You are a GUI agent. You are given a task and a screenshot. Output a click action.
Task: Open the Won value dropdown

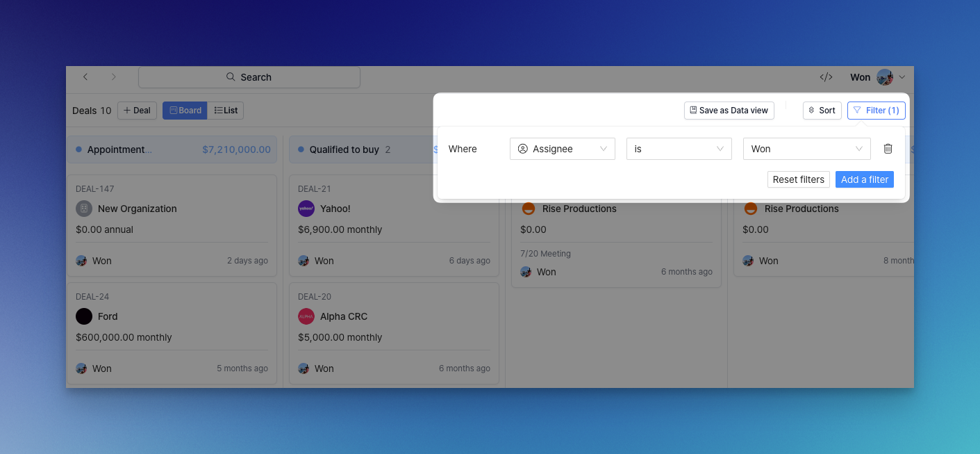coord(807,149)
